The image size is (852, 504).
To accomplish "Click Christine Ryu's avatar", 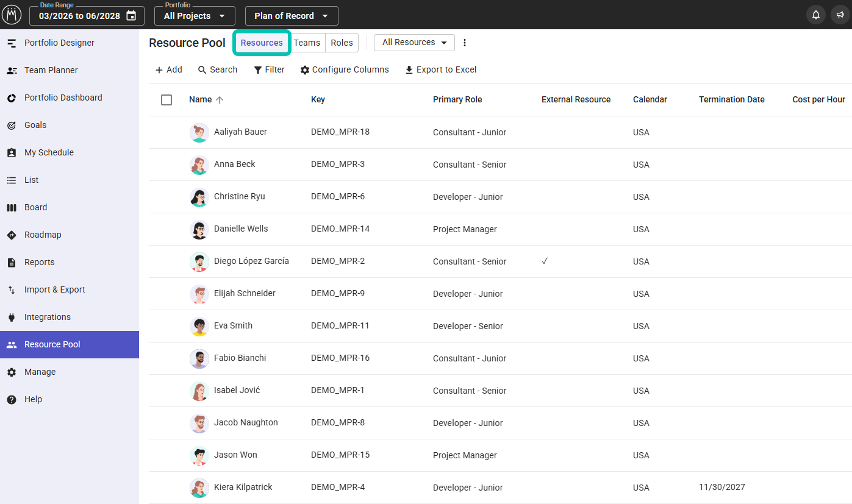I will coord(199,197).
